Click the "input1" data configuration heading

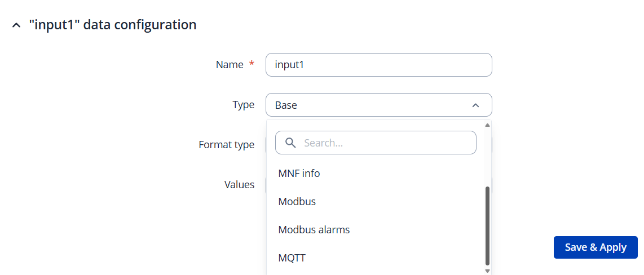113,25
